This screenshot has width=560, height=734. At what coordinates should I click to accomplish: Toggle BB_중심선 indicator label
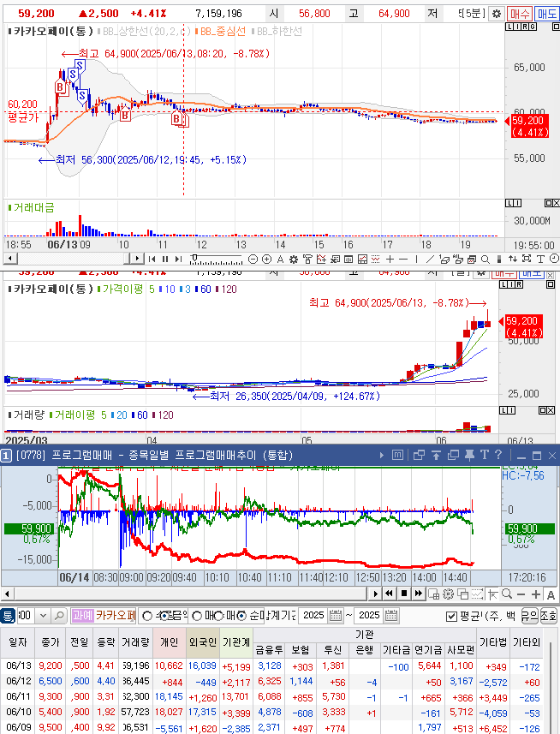[x=220, y=32]
